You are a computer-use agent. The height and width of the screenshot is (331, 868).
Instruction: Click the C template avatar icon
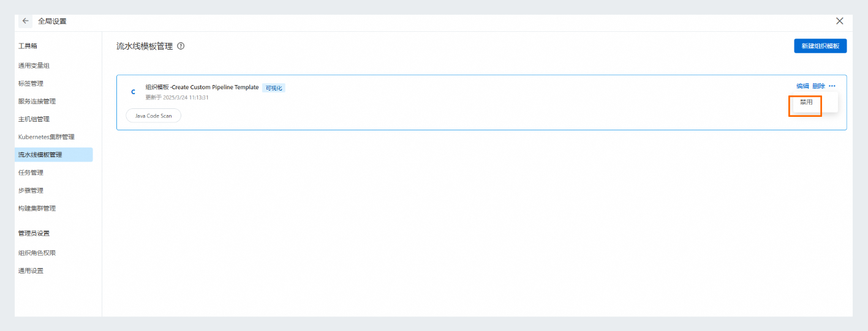coord(133,92)
